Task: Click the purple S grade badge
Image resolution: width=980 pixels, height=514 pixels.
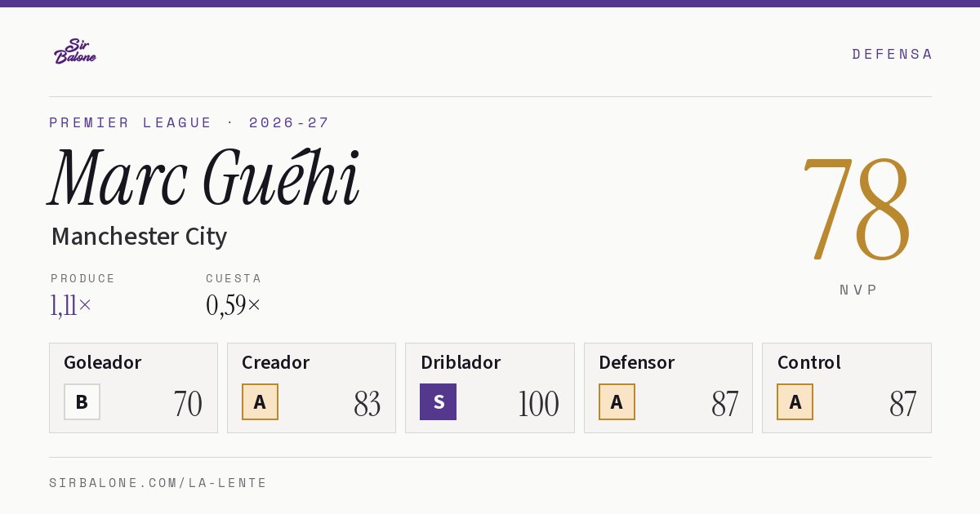Action: (438, 402)
